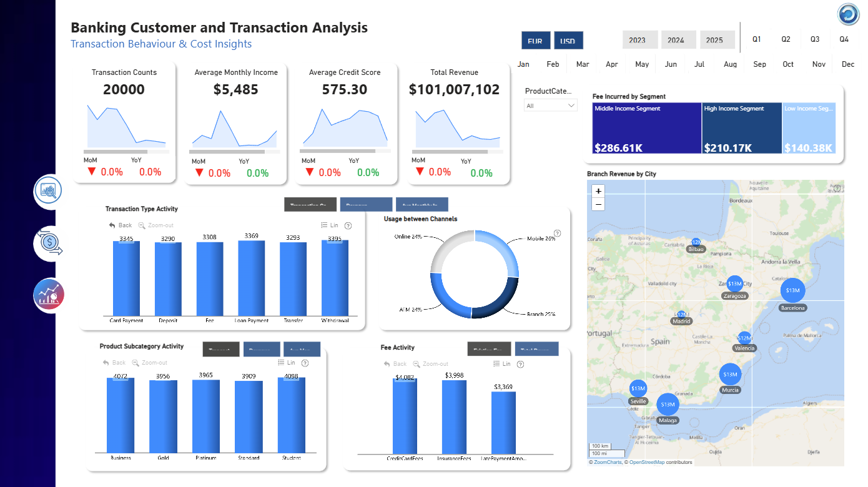868x487 pixels.
Task: Select the Jan month filter
Action: tap(523, 64)
